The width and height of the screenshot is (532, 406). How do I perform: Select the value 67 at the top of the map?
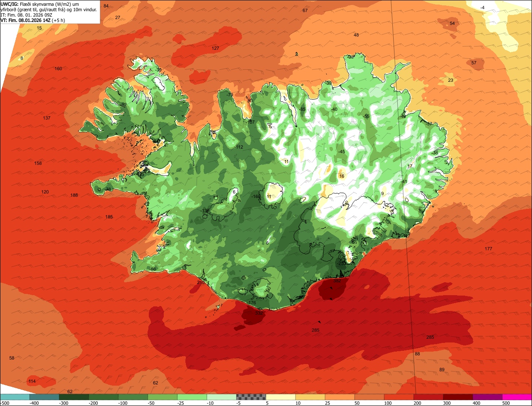[x=305, y=10]
